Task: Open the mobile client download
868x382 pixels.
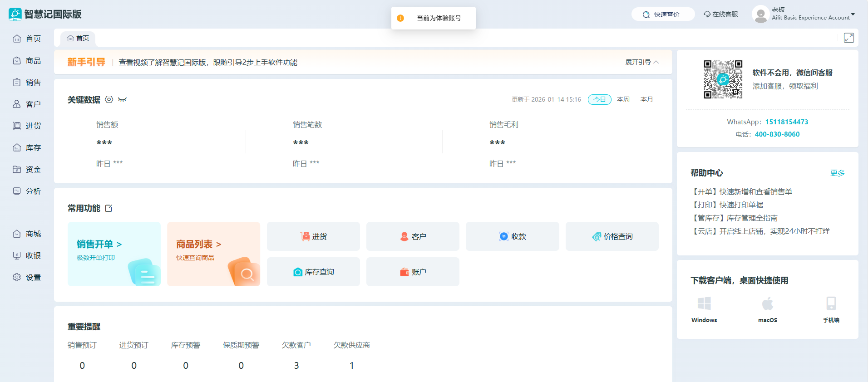Action: (831, 309)
